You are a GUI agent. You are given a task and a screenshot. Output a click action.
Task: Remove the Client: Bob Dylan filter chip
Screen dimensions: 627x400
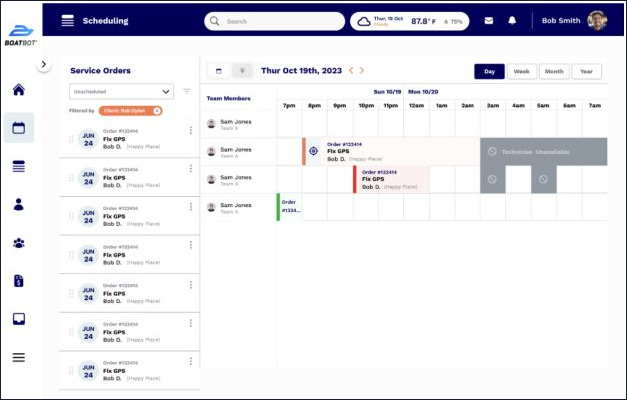[x=157, y=111]
